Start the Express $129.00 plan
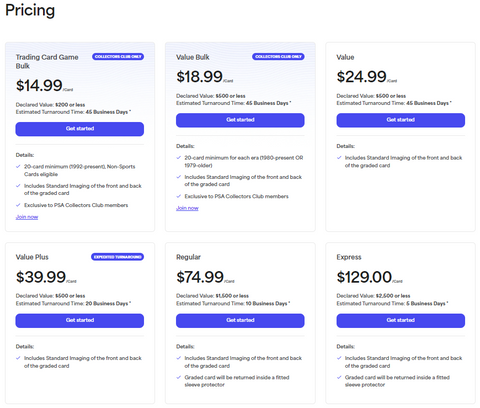This screenshot has width=480, height=408. [x=401, y=320]
